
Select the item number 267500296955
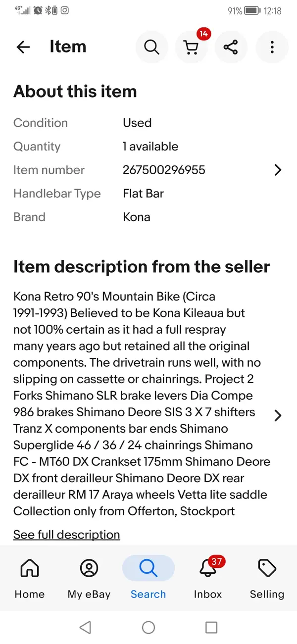164,170
